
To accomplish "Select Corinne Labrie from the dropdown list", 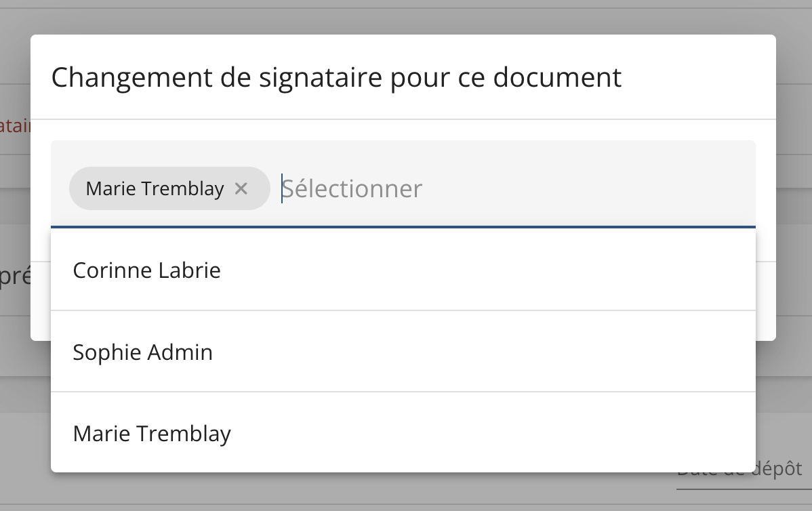I will click(x=147, y=270).
